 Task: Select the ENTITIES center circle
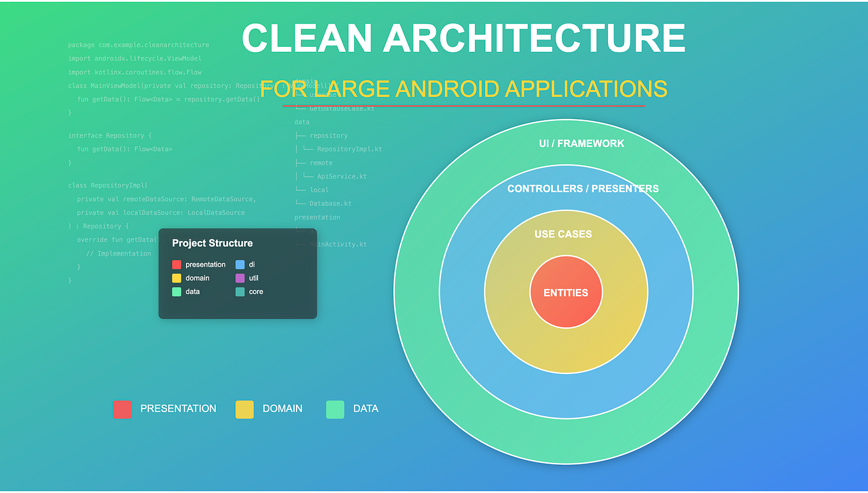coord(566,292)
